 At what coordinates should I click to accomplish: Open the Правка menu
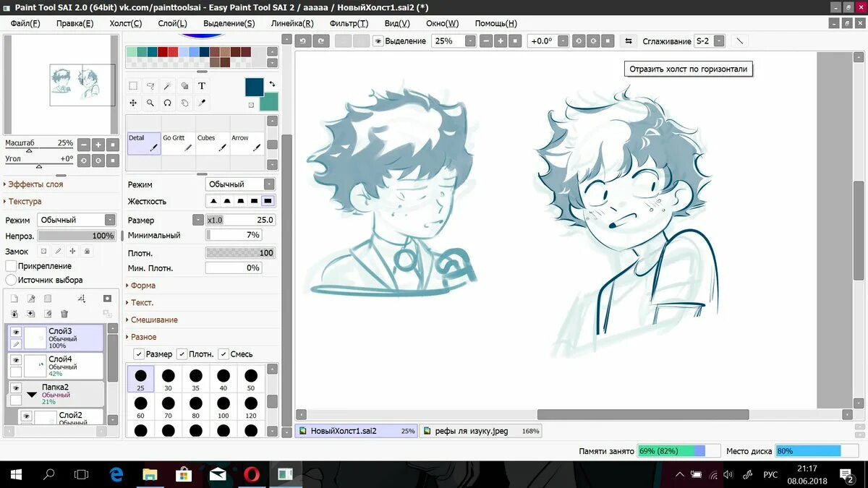(75, 23)
